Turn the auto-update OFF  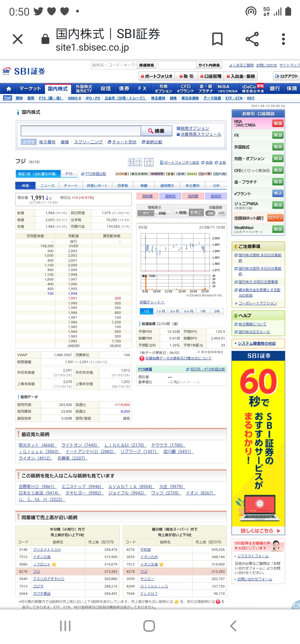[x=221, y=213]
